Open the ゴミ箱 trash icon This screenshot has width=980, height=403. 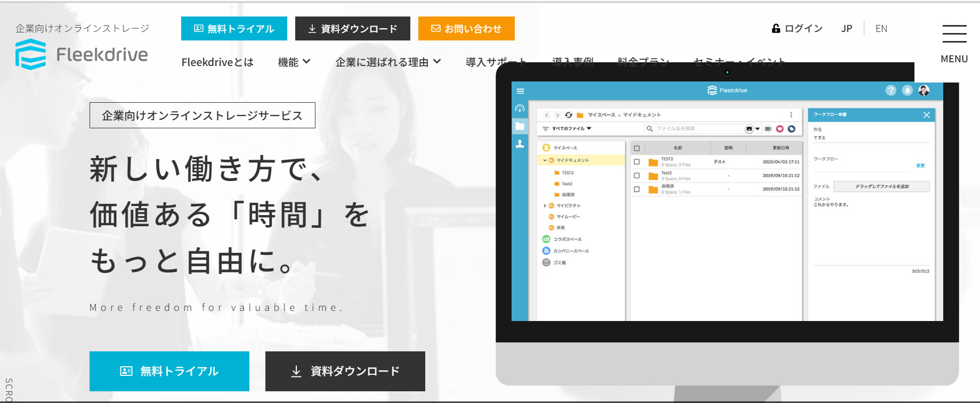tap(546, 262)
